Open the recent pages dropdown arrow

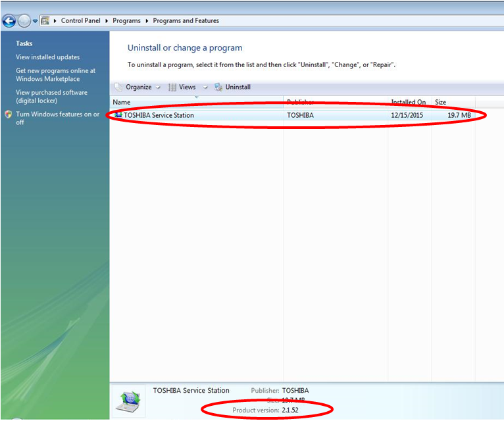(x=35, y=21)
